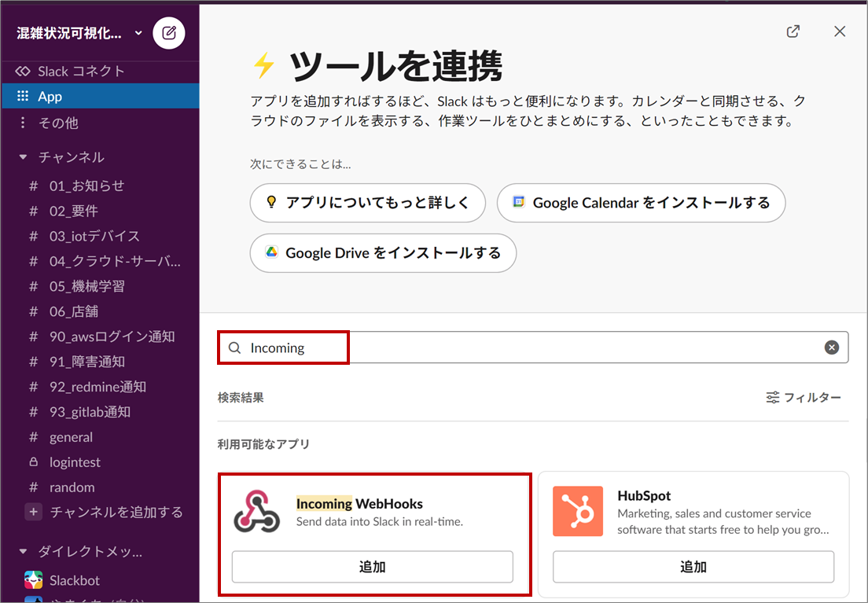This screenshot has width=868, height=603.
Task: Add the HubSpot app
Action: [693, 567]
